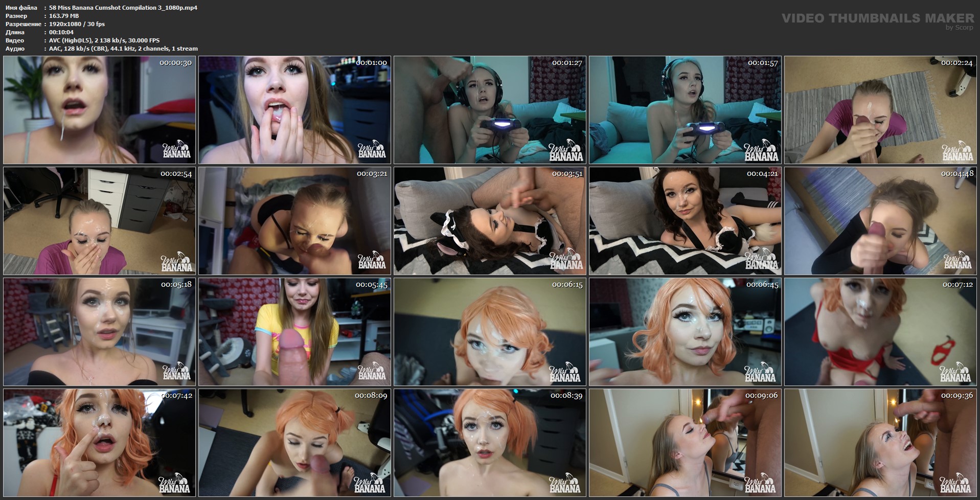Click the thumbnail marked 00:08:09
The image size is (980, 500).
pyautogui.click(x=294, y=443)
